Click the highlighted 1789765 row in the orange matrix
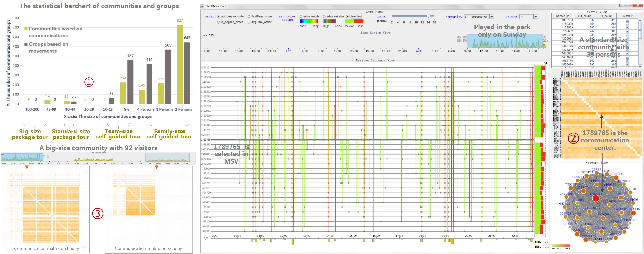 tap(601, 113)
